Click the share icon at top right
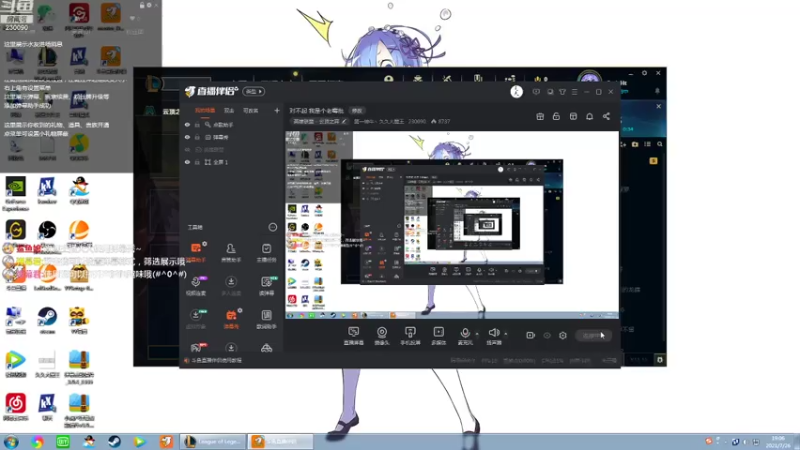Viewport: 800px width, 450px height. point(606,116)
